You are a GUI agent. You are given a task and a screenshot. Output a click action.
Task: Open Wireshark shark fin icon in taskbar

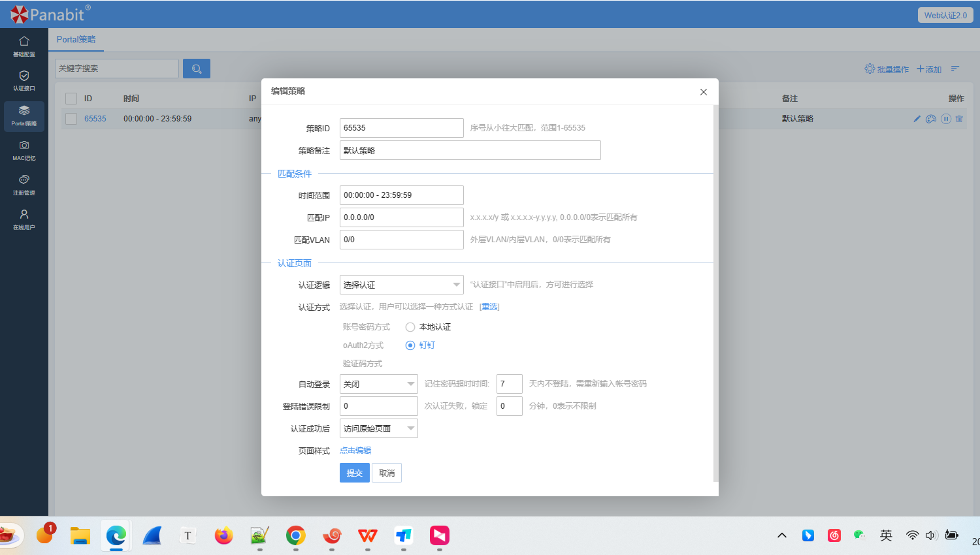(152, 536)
